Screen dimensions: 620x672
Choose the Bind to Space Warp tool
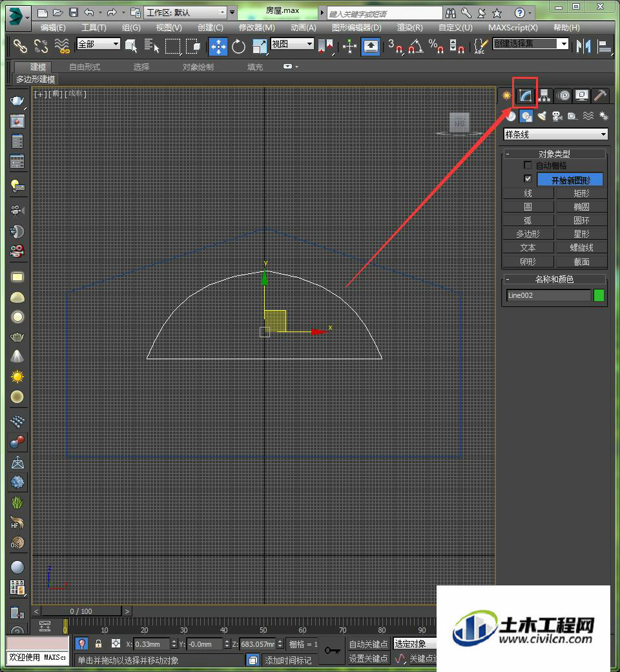pos(62,46)
